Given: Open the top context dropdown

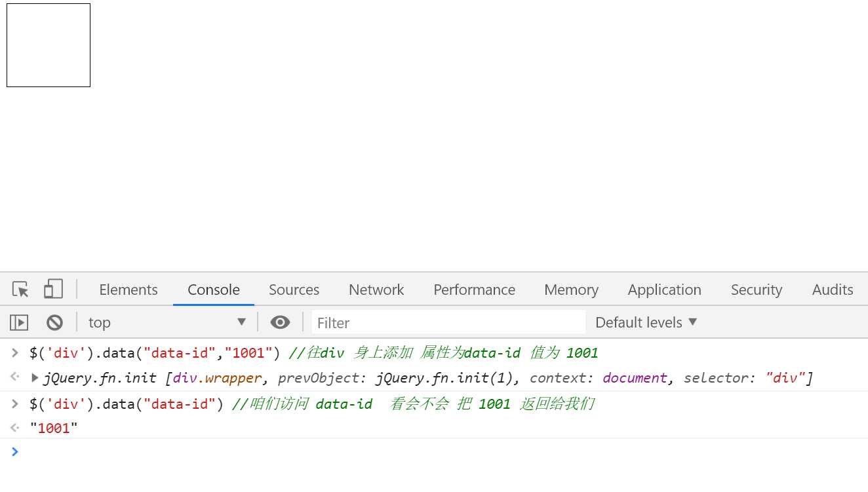Looking at the screenshot, I should pyautogui.click(x=167, y=322).
